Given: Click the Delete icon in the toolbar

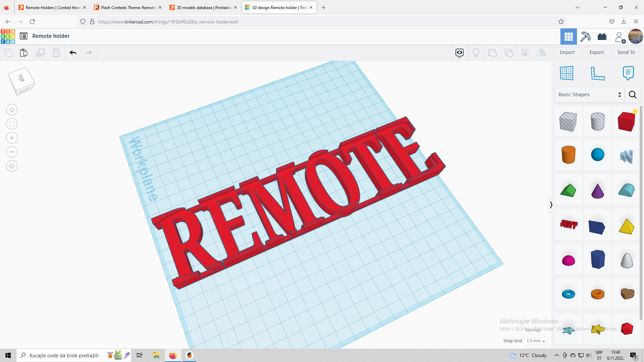Looking at the screenshot, I should (56, 53).
